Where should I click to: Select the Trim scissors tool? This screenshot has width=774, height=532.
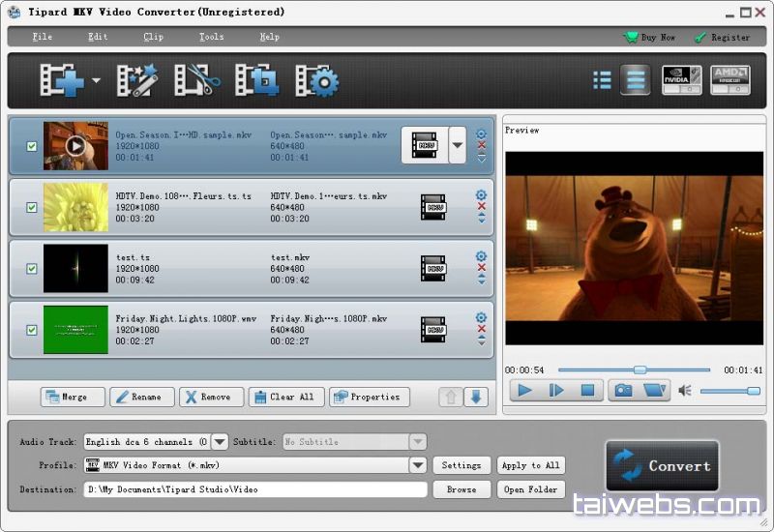pos(196,80)
